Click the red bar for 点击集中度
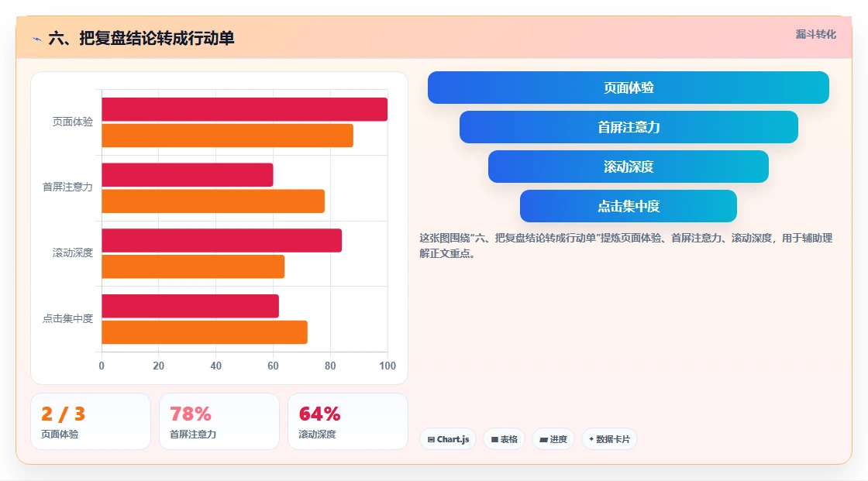868x481 pixels. point(191,306)
